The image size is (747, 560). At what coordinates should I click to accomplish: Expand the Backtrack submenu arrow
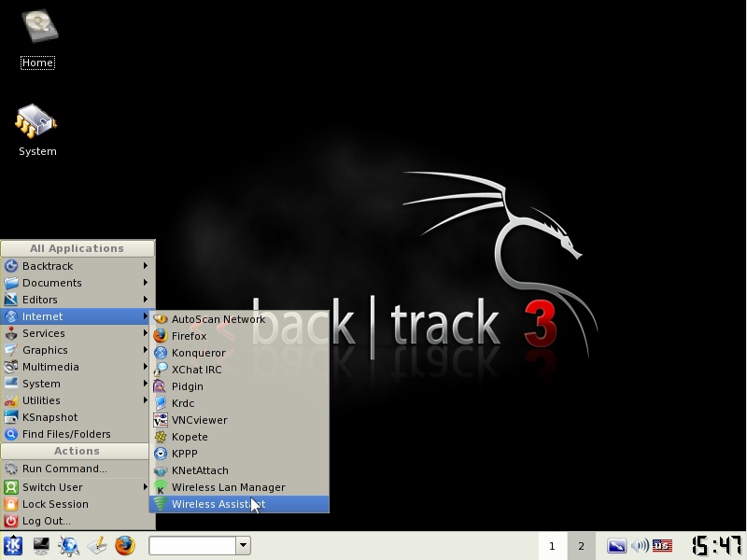146,266
